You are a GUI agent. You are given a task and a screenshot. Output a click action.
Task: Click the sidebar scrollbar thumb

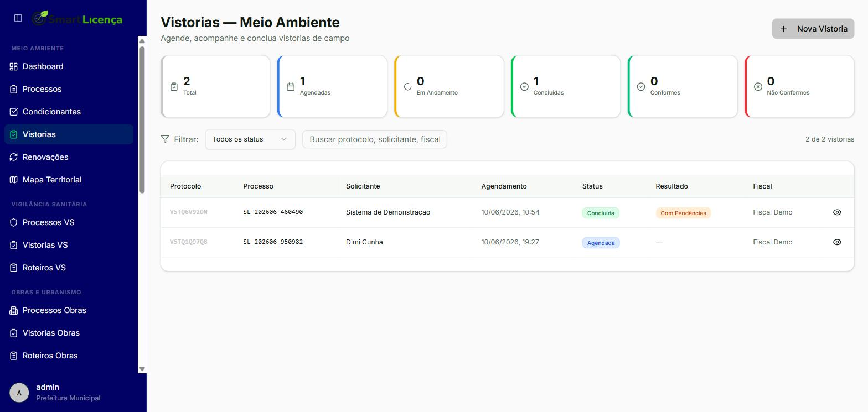pos(142,119)
